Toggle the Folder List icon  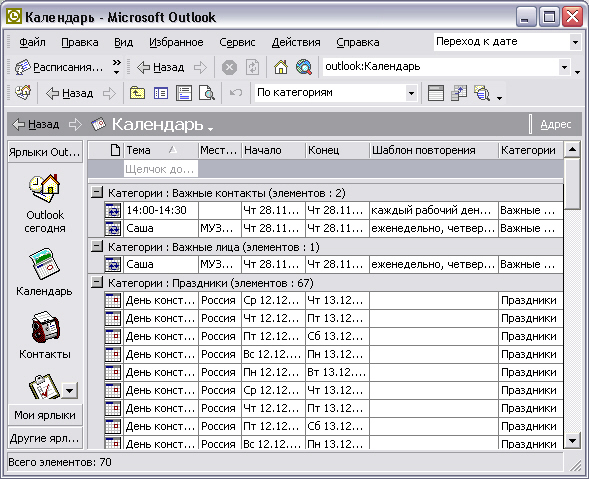pos(161,93)
